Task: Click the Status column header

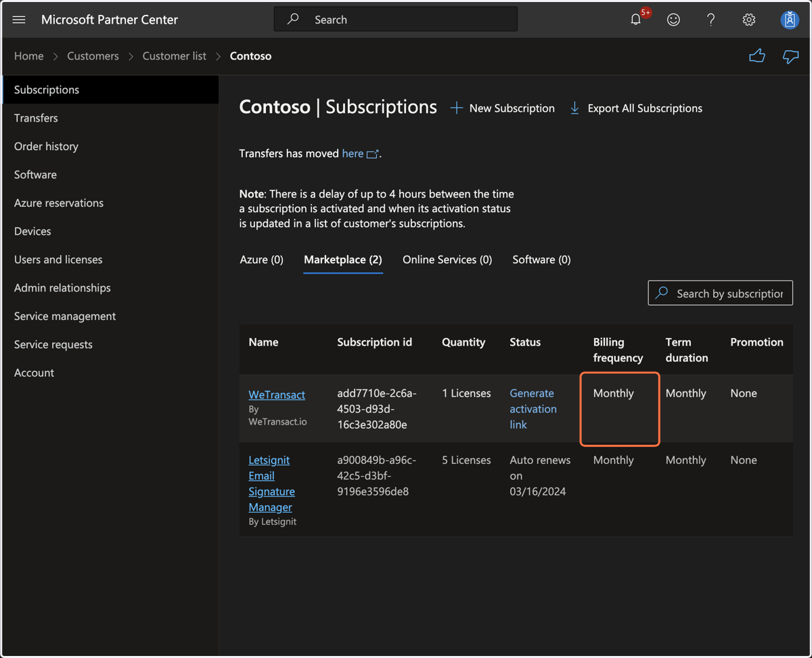Action: tap(525, 342)
